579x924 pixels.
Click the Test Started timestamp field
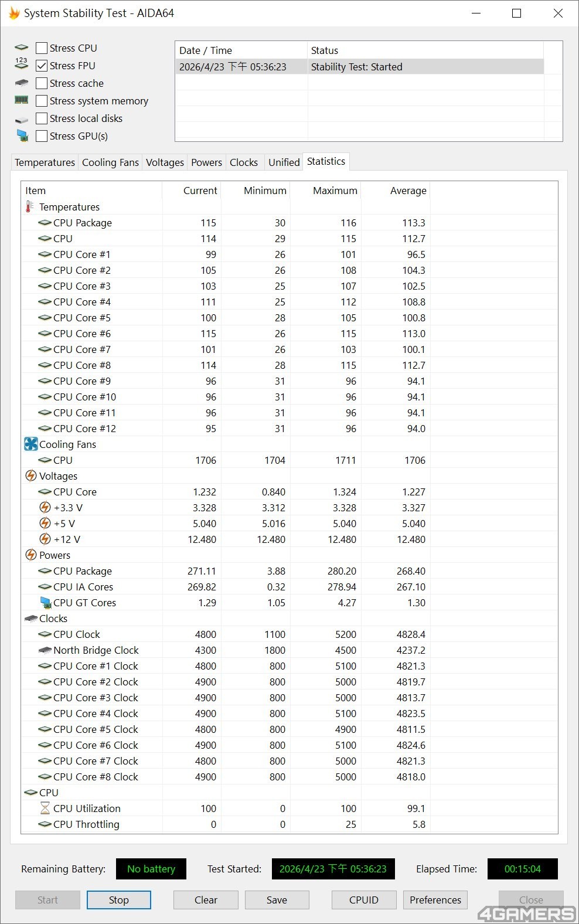333,869
